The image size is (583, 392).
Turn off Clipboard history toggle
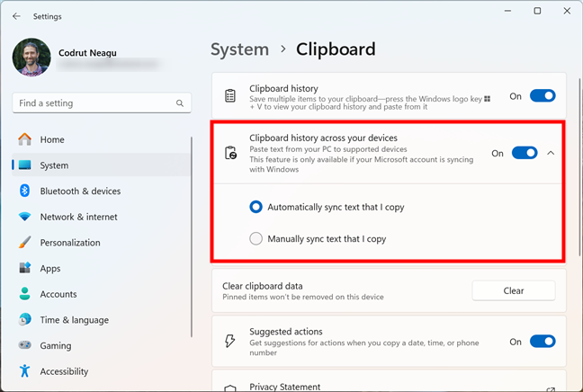[543, 96]
